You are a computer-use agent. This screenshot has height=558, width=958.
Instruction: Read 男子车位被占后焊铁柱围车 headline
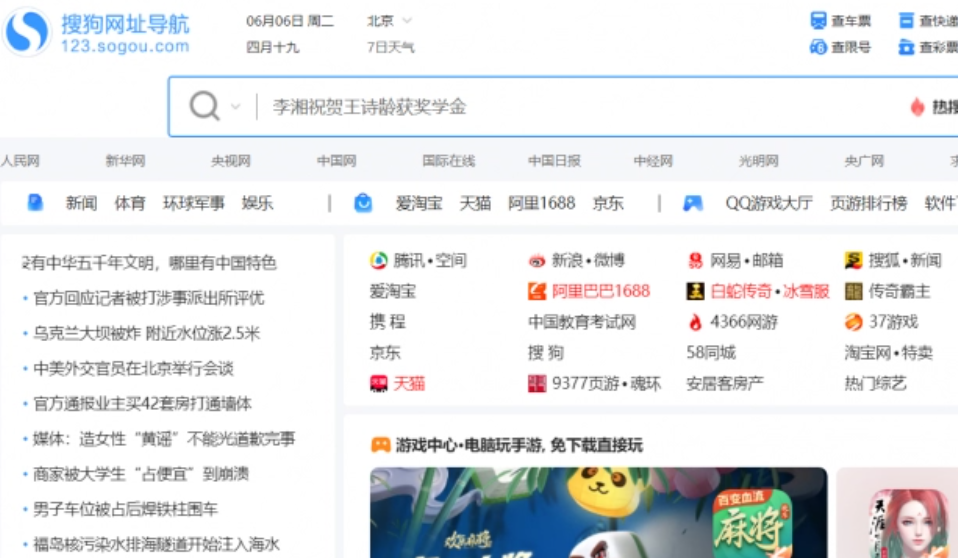125,509
